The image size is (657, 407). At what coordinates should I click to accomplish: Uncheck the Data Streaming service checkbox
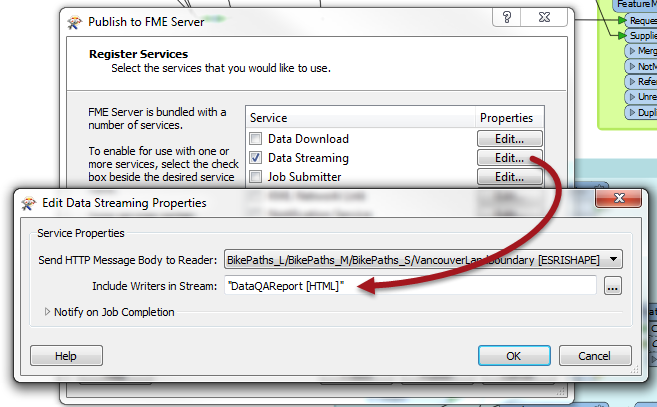click(x=256, y=158)
